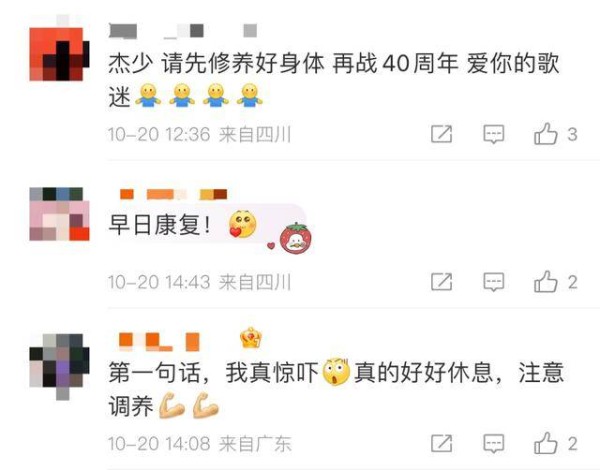The width and height of the screenshot is (600, 470).
Task: Open the dark avatar of the third commenter
Action: pyautogui.click(x=59, y=364)
